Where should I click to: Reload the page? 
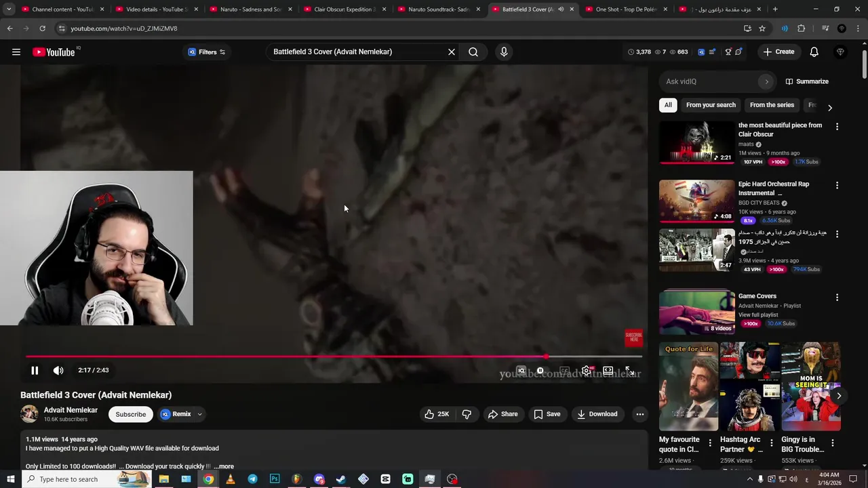coord(42,28)
